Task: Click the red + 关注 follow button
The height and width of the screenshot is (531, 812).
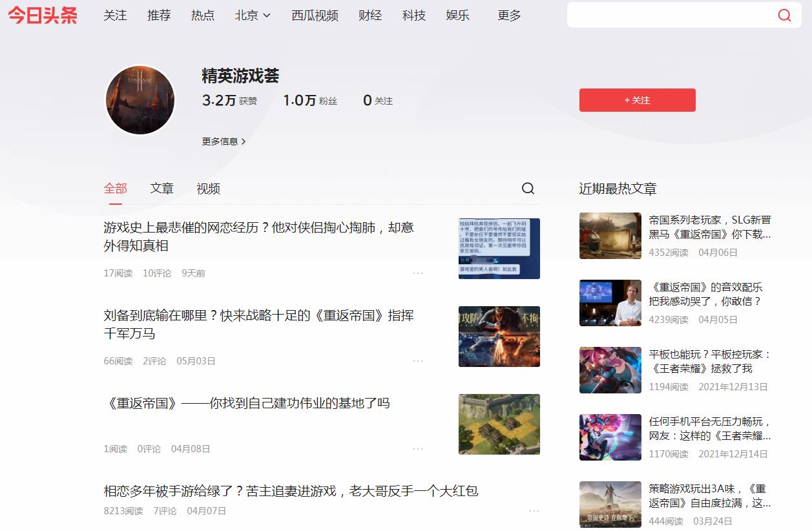Action: click(x=637, y=100)
